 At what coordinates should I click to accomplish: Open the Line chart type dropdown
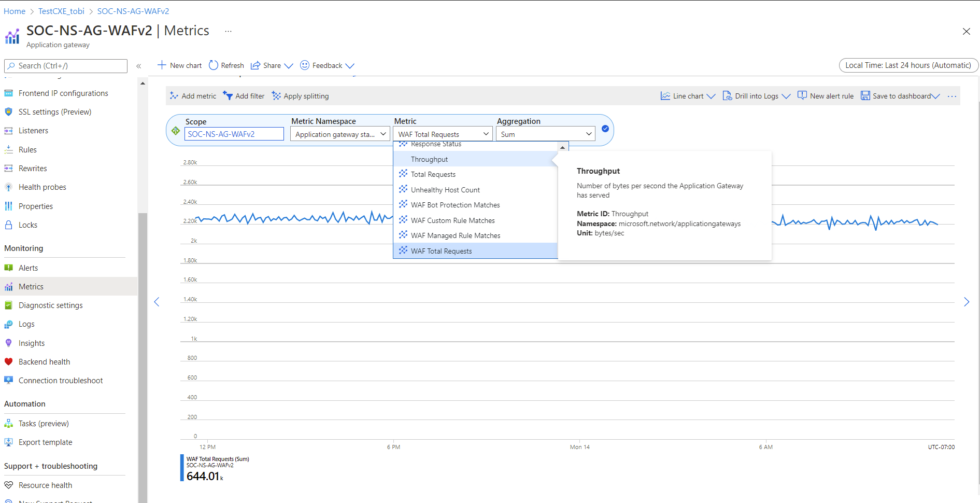coord(688,96)
